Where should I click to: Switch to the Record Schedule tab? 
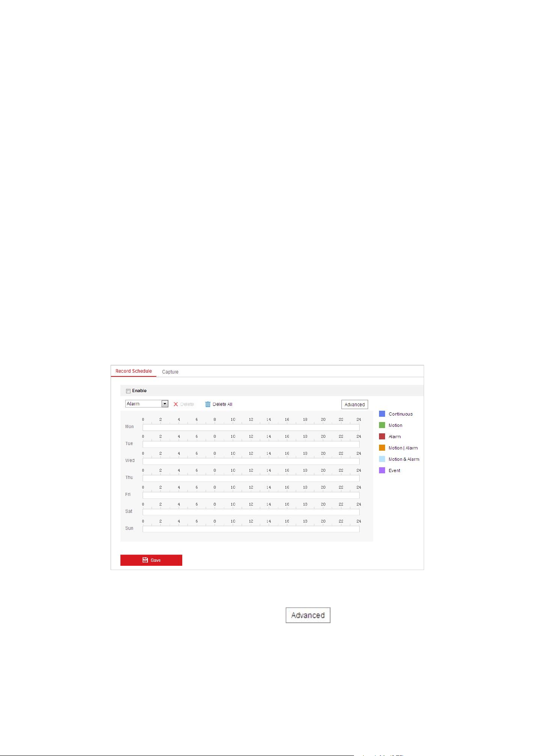[133, 371]
